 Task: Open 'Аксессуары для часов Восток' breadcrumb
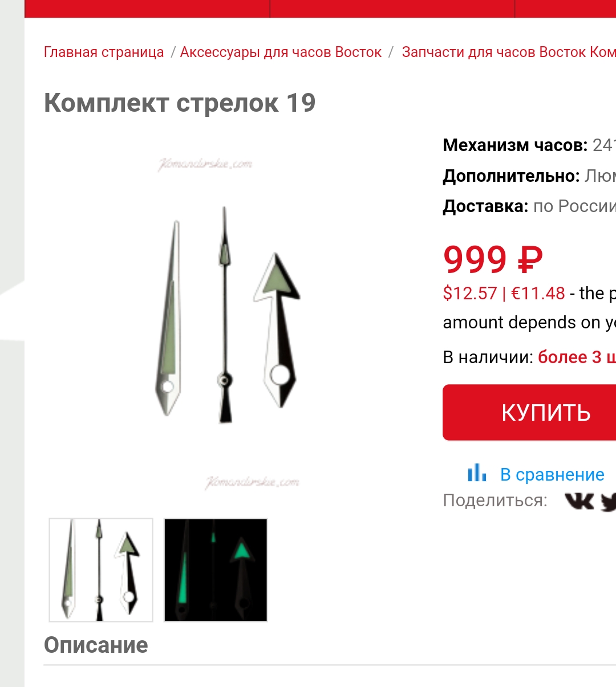[x=281, y=52]
